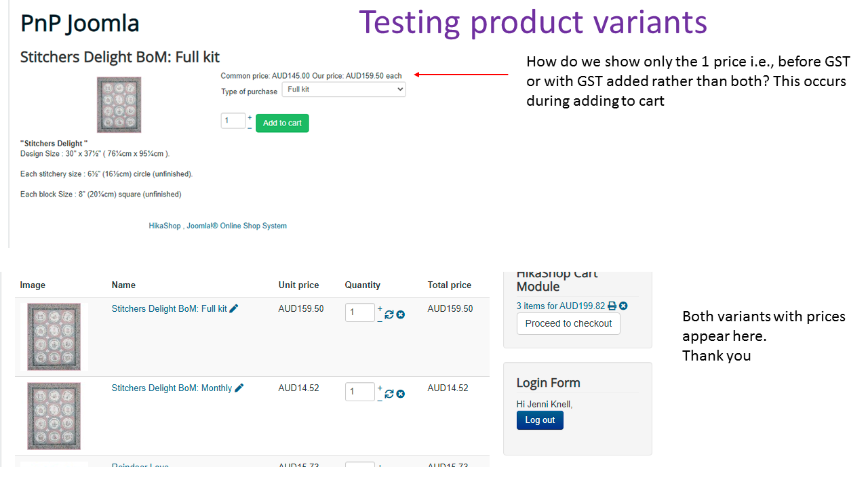Open Stitchers Delight BoM: Full kit link
This screenshot has width=868, height=488.
point(169,308)
